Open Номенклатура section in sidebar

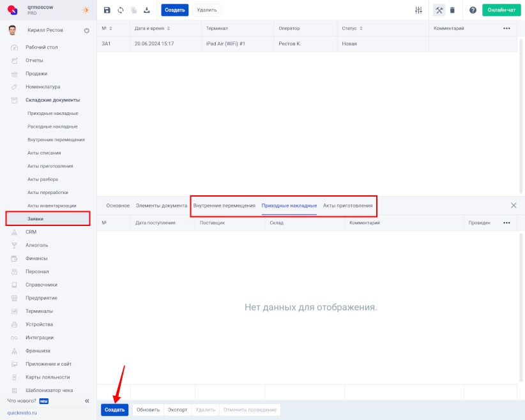click(43, 87)
